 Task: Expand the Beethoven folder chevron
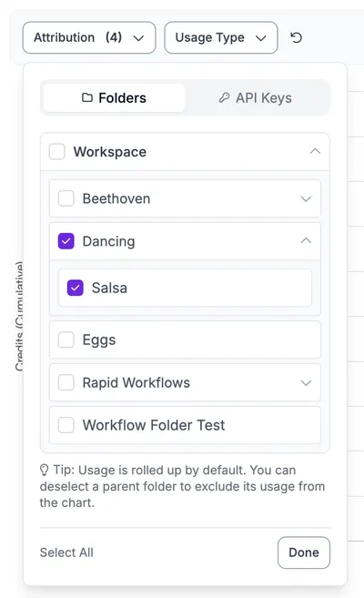pos(306,198)
